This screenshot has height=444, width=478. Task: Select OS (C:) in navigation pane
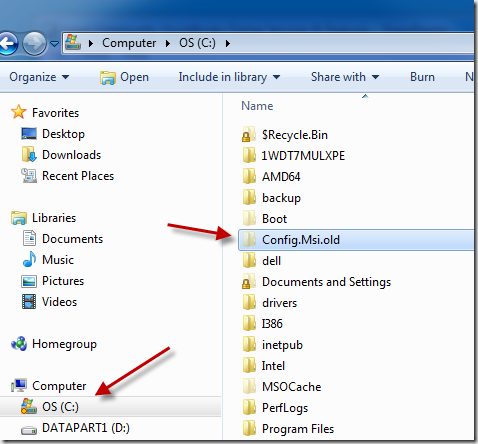(110, 407)
